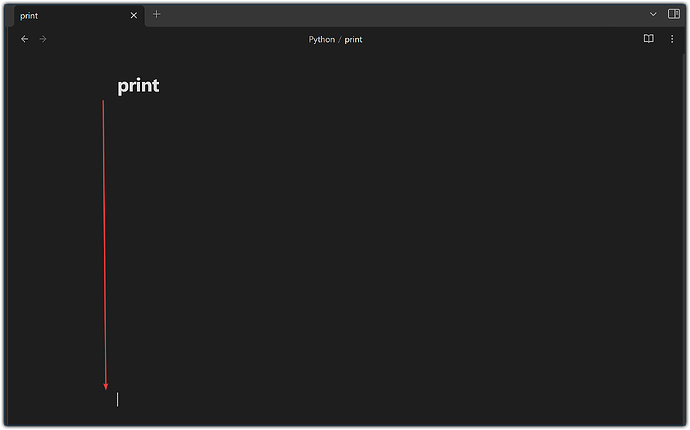Click the vertical scrollbar of the note
This screenshot has width=690, height=430.
[683, 238]
